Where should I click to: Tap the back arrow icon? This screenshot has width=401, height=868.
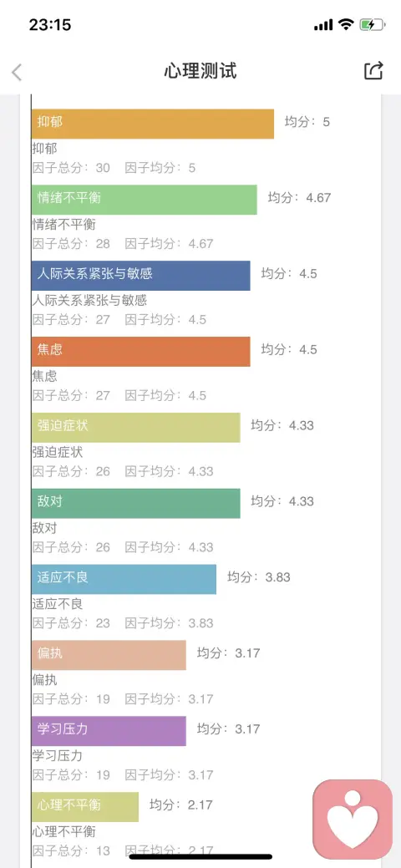click(x=17, y=72)
